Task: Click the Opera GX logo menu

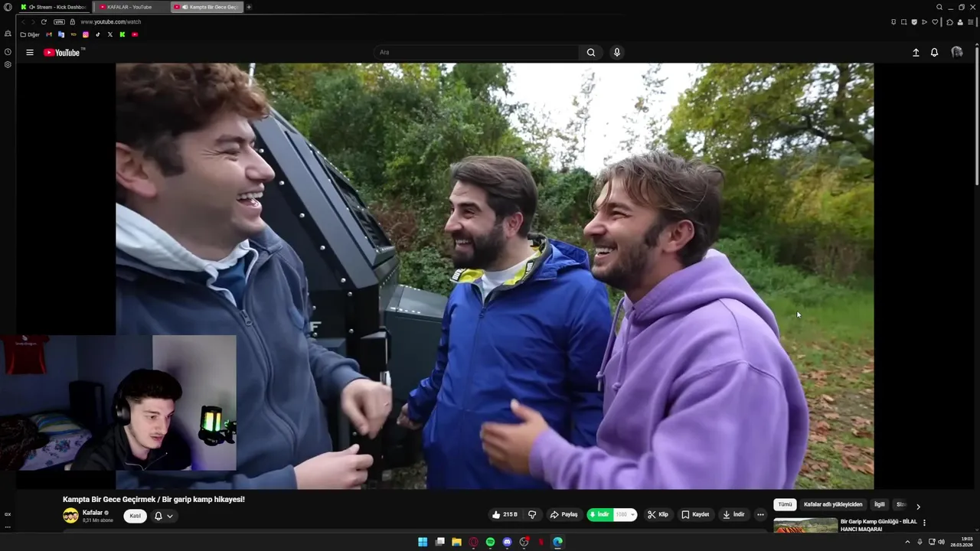Action: click(8, 7)
